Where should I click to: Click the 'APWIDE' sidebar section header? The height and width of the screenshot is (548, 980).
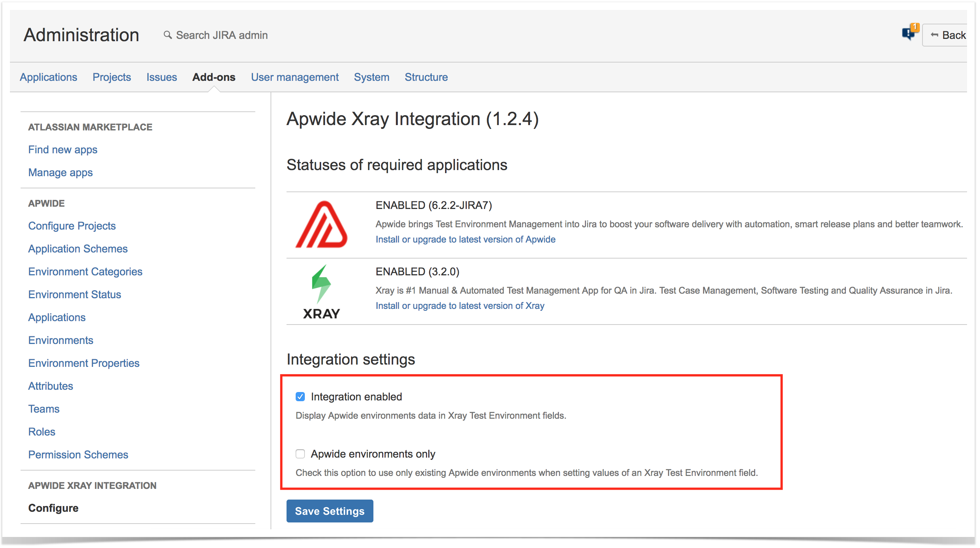click(x=46, y=203)
